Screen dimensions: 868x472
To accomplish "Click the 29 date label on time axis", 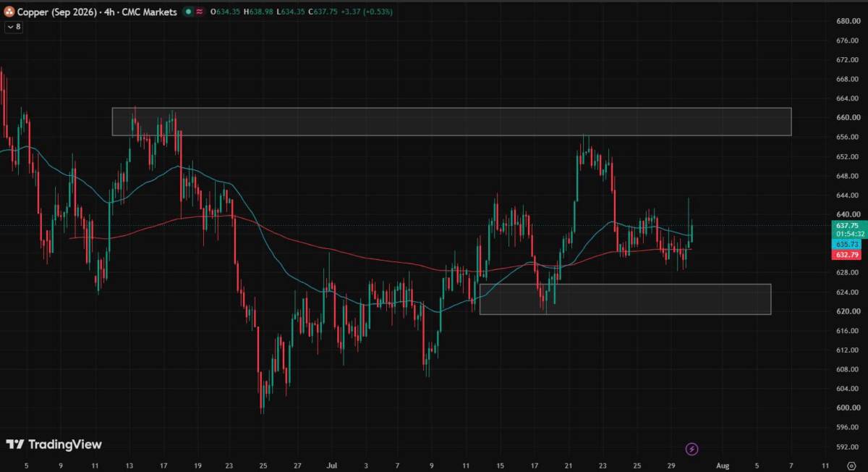I will click(672, 465).
